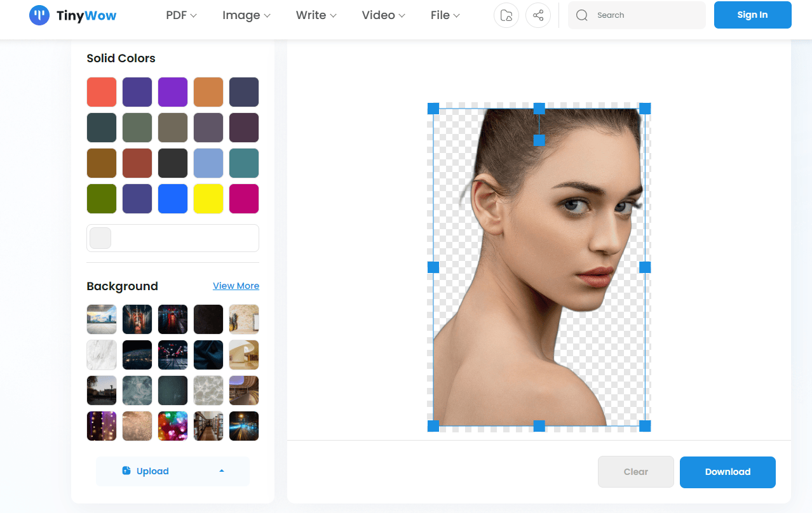
Task: Click the rotation handle above the image
Action: 539,140
